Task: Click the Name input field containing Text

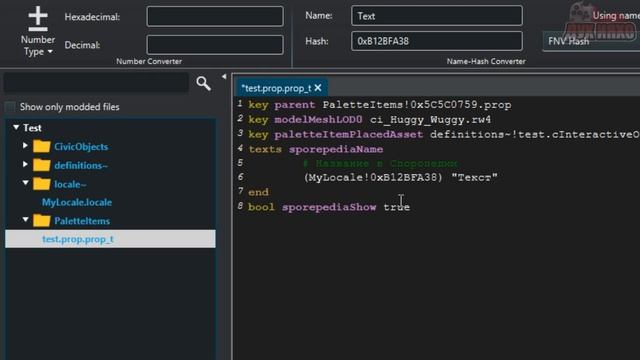Action: [x=436, y=16]
